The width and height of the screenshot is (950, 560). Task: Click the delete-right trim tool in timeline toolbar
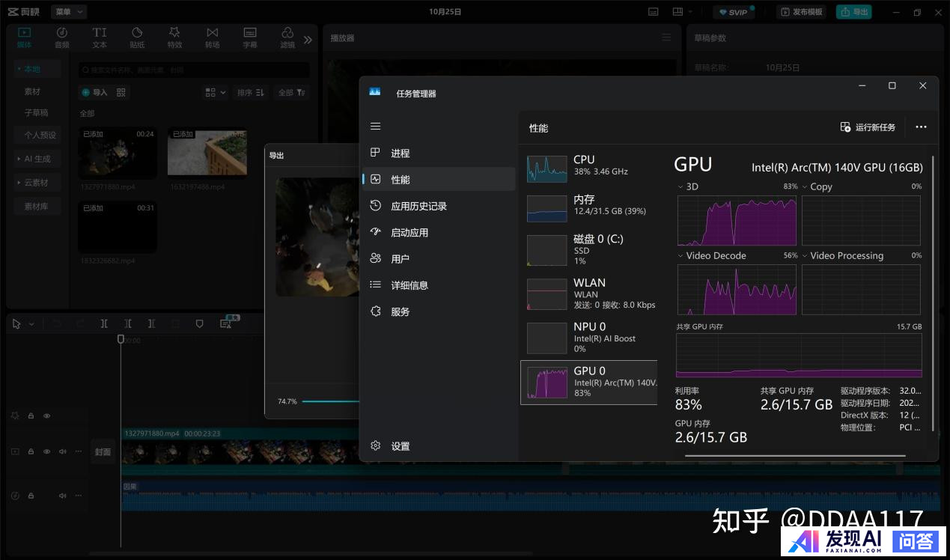pyautogui.click(x=152, y=323)
